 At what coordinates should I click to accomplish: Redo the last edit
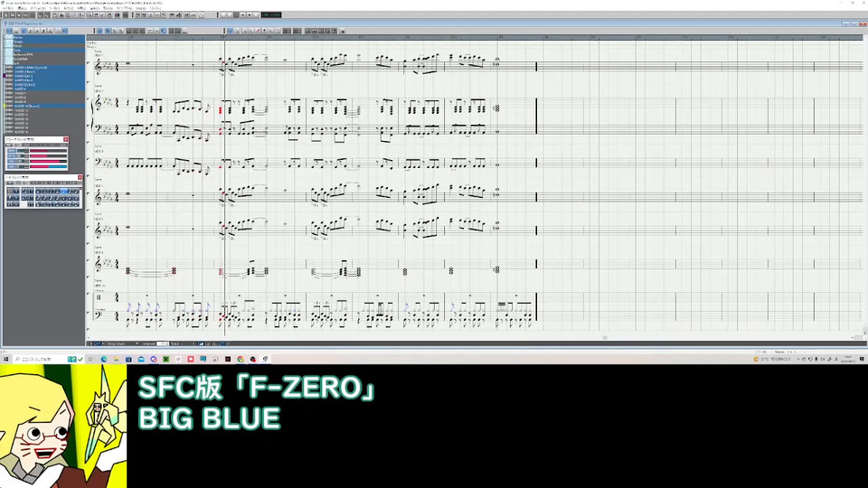tap(47, 15)
